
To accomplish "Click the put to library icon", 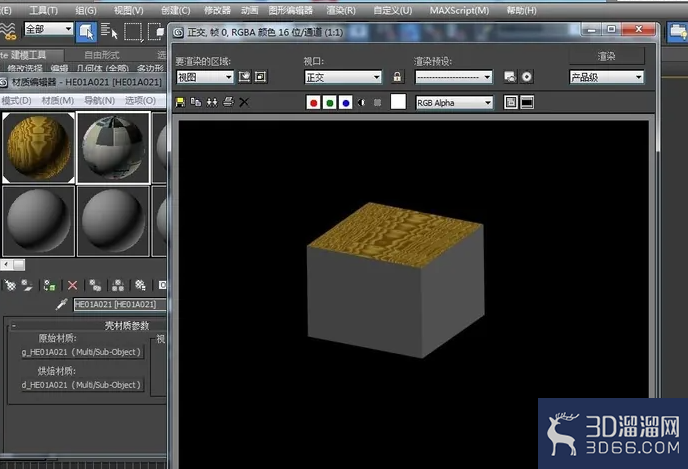I will click(x=140, y=286).
